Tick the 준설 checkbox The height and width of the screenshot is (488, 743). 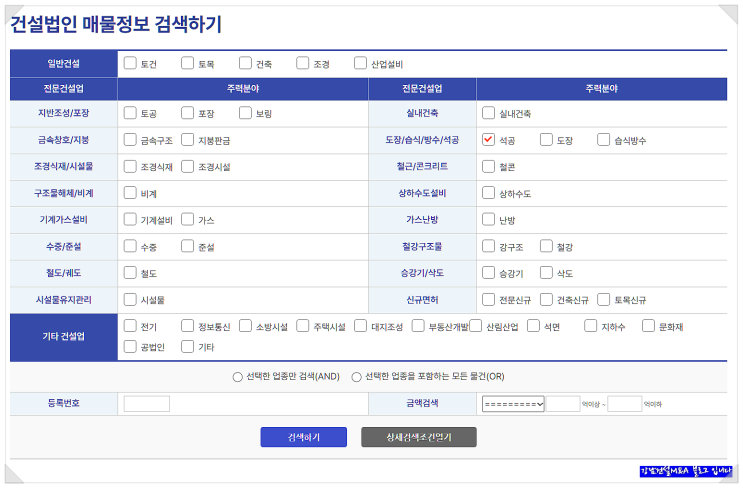(x=188, y=246)
